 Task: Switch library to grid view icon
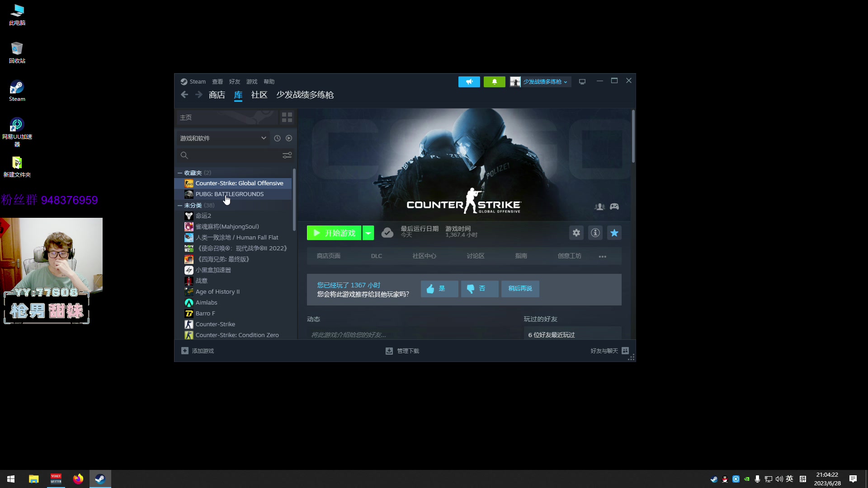pyautogui.click(x=287, y=117)
